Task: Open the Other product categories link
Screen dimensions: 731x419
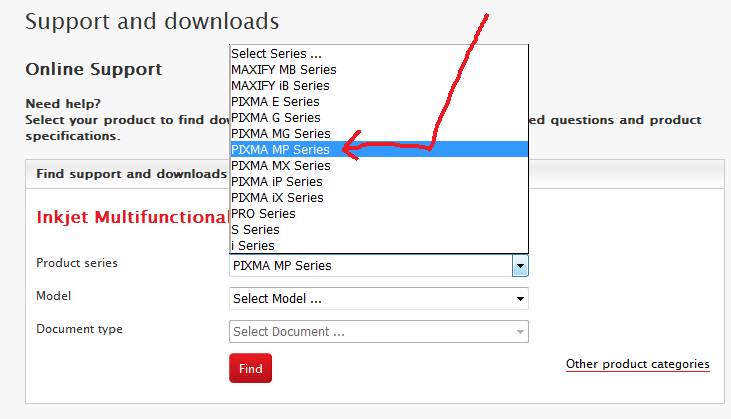Action: 637,364
